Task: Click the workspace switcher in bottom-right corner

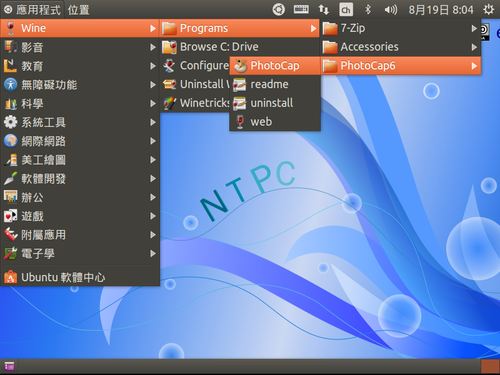Action: pyautogui.click(x=490, y=367)
